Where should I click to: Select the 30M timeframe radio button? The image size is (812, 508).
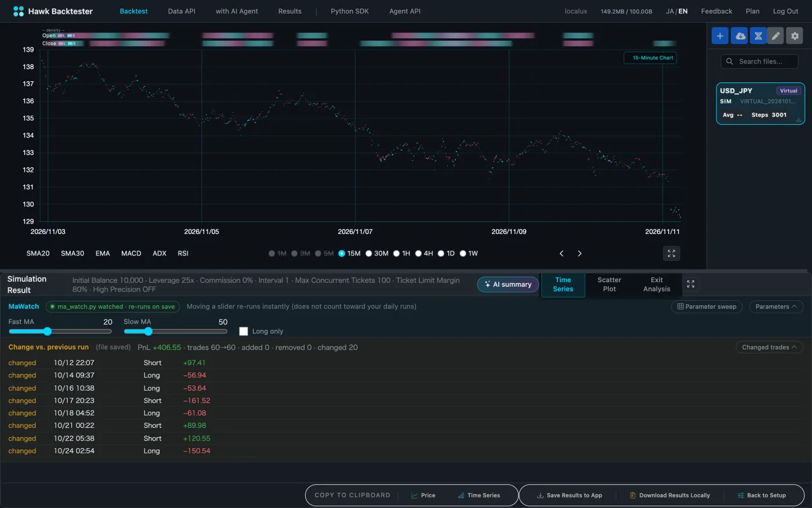point(368,254)
